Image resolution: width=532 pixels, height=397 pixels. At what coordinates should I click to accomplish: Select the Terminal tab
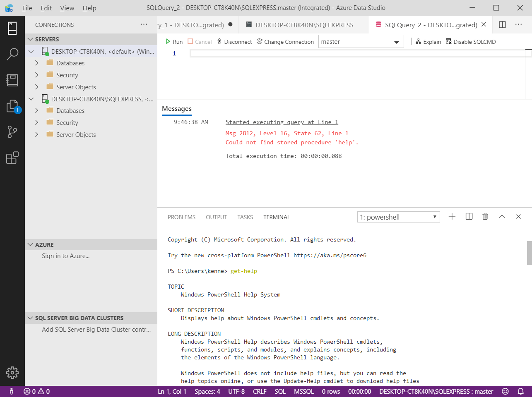coord(277,217)
